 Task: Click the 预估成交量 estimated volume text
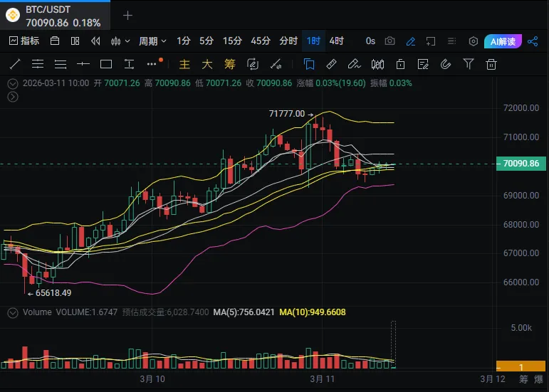coord(165,312)
